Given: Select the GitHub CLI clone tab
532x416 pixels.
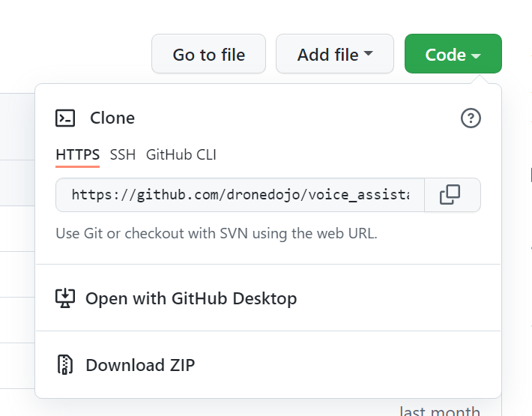Looking at the screenshot, I should pyautogui.click(x=181, y=154).
